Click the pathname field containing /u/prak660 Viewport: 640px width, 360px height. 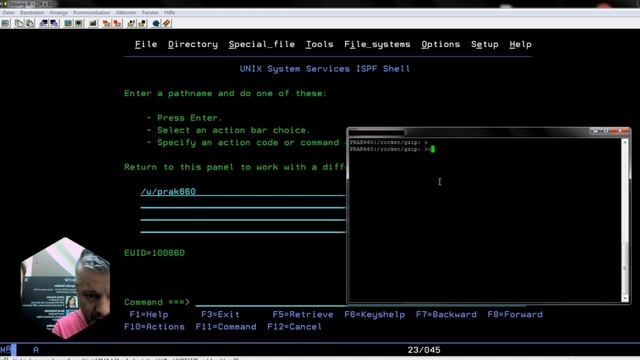(x=243, y=191)
